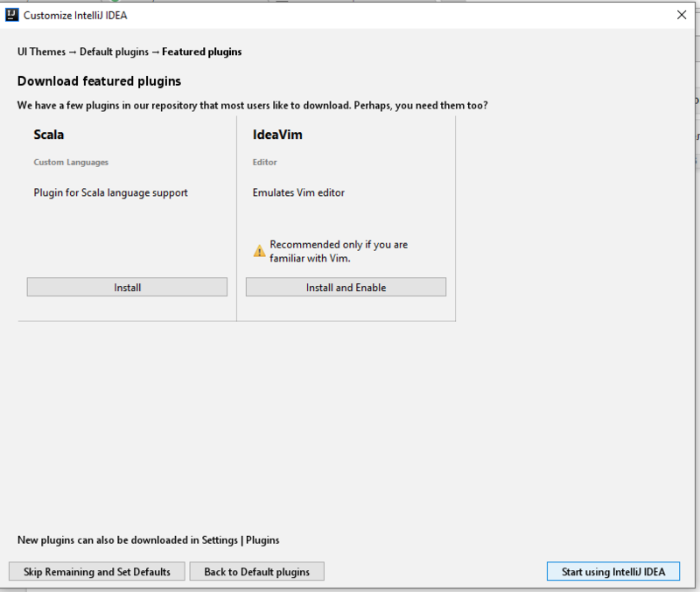700x592 pixels.
Task: Click the Download featured plugins heading
Action: pos(99,81)
